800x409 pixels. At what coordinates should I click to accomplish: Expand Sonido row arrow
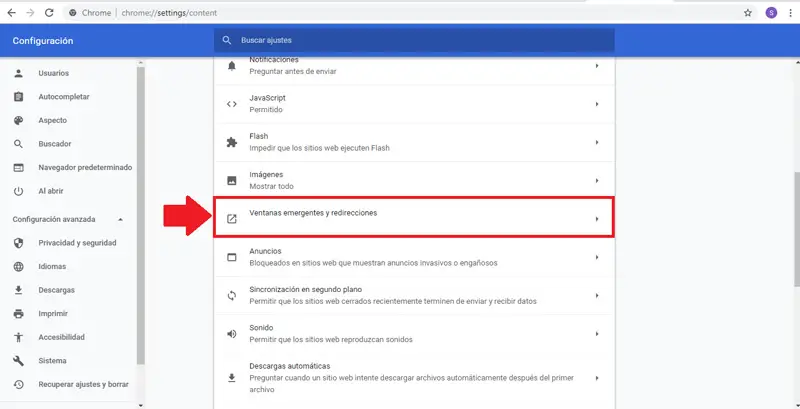(596, 334)
